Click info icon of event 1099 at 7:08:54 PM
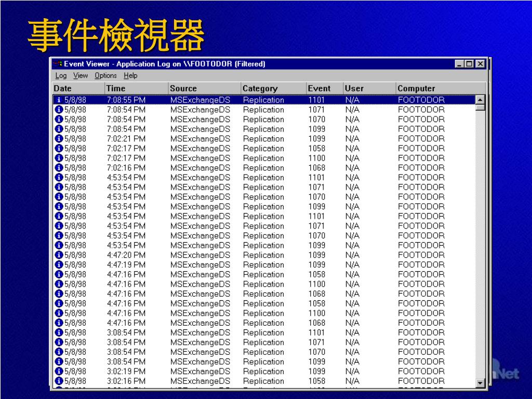This screenshot has height=399, width=532. pyautogui.click(x=59, y=129)
